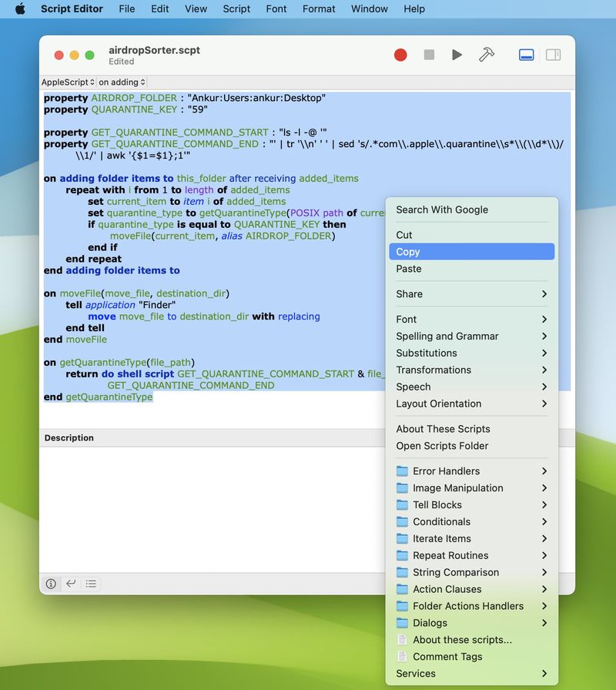Screen dimensions: 616x690
Task: Expand the Services submenu
Action: pos(472,673)
